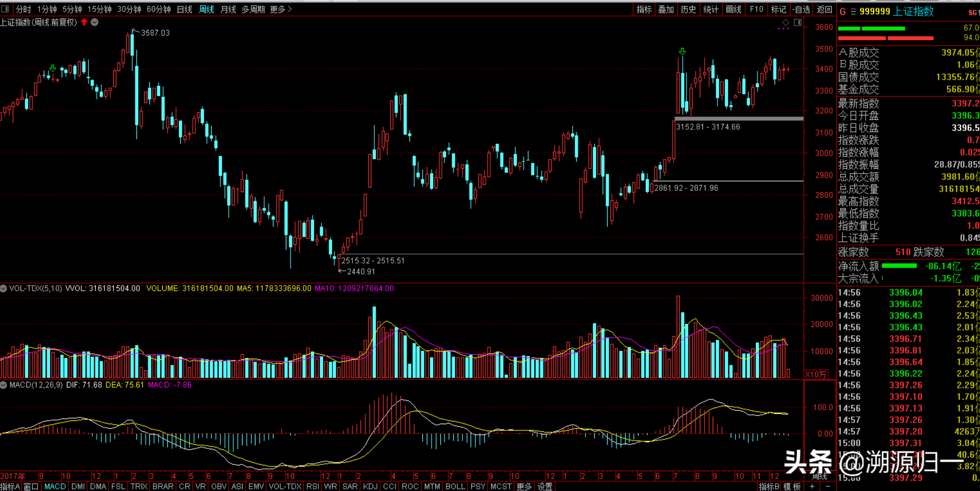Select the DMA indicator tab
The width and height of the screenshot is (980, 491).
[x=98, y=486]
